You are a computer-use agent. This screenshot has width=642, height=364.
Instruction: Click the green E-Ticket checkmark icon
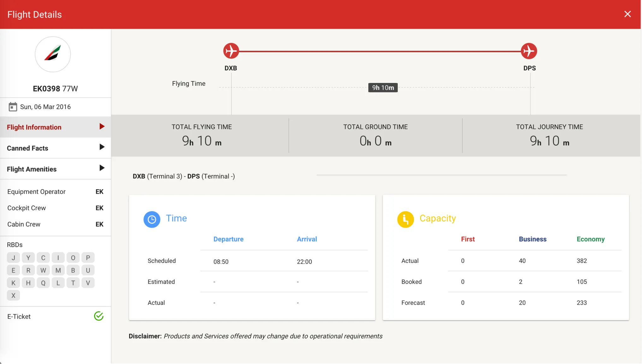click(x=99, y=316)
